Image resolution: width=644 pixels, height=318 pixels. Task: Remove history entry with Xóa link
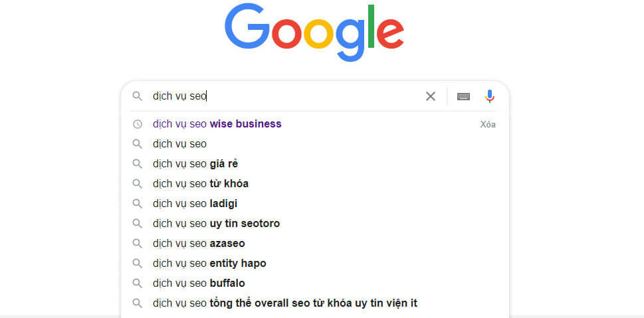click(488, 124)
